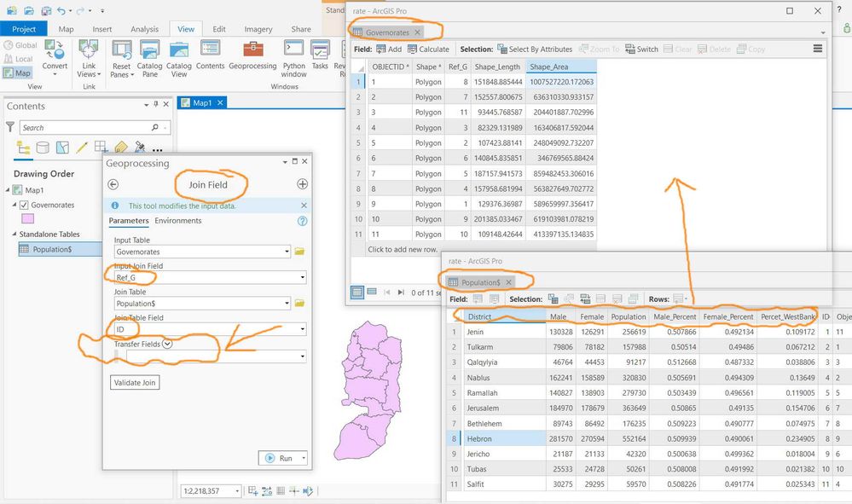Switch to the Imagery ribbon tab
Image resolution: width=852 pixels, height=504 pixels.
258,29
